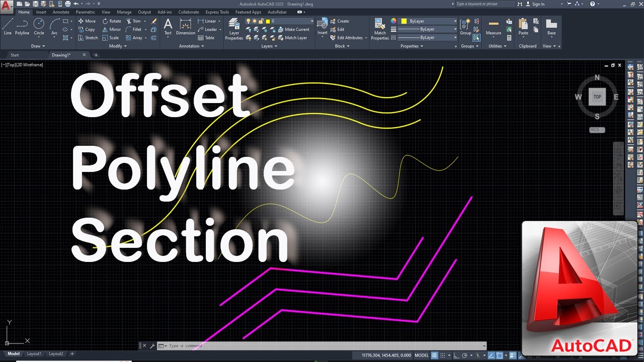Open the AutoCAD application menu

coord(7,6)
